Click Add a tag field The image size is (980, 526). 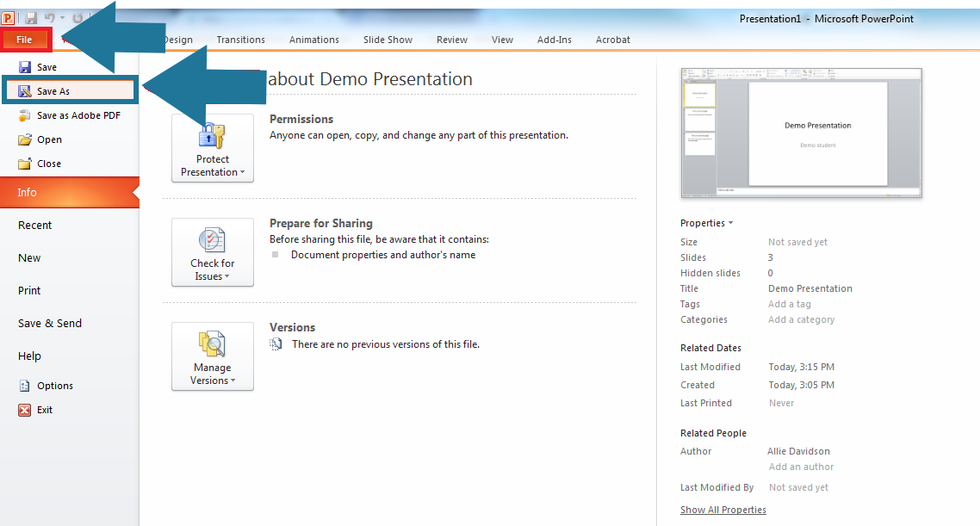click(790, 304)
